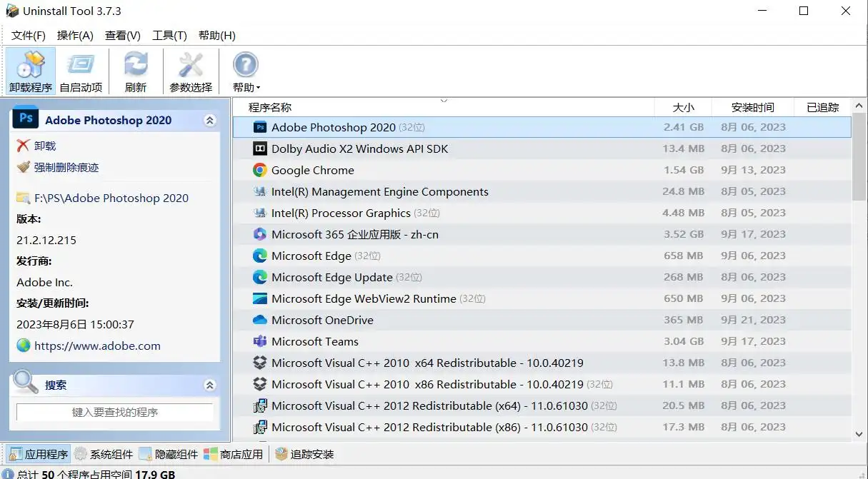This screenshot has width=868, height=479.
Task: Click the folder icon beside install path
Action: click(x=24, y=198)
